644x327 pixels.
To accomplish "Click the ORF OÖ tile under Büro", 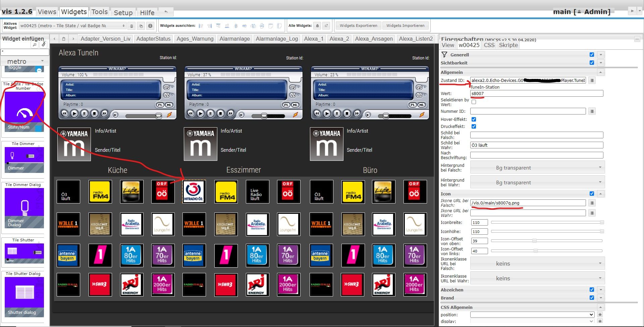I will click(x=415, y=191).
